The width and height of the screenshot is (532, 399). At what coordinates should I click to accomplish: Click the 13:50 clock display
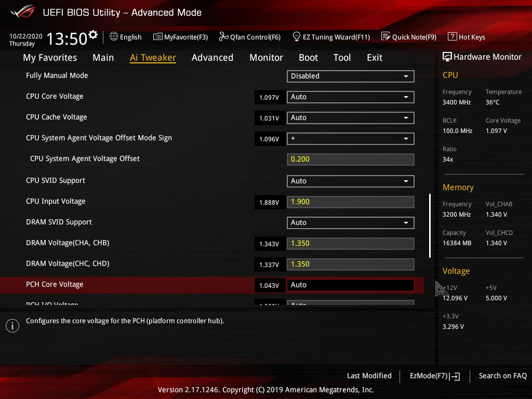tap(67, 38)
